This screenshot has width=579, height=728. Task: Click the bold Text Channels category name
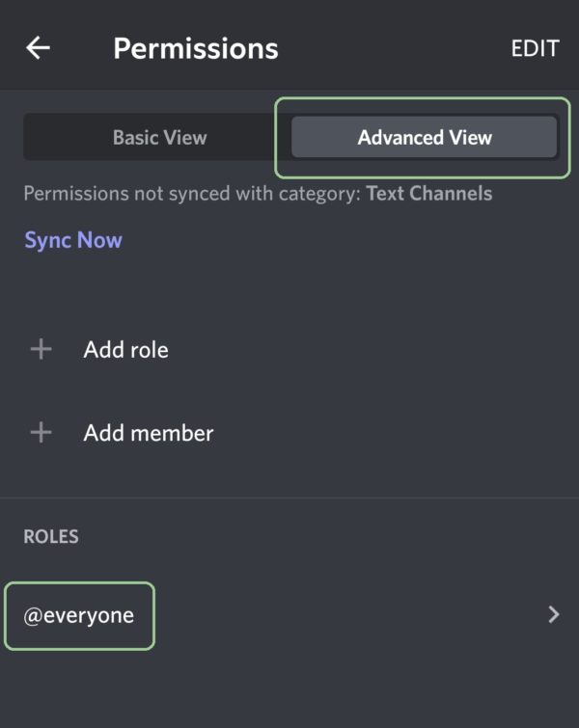(x=429, y=194)
